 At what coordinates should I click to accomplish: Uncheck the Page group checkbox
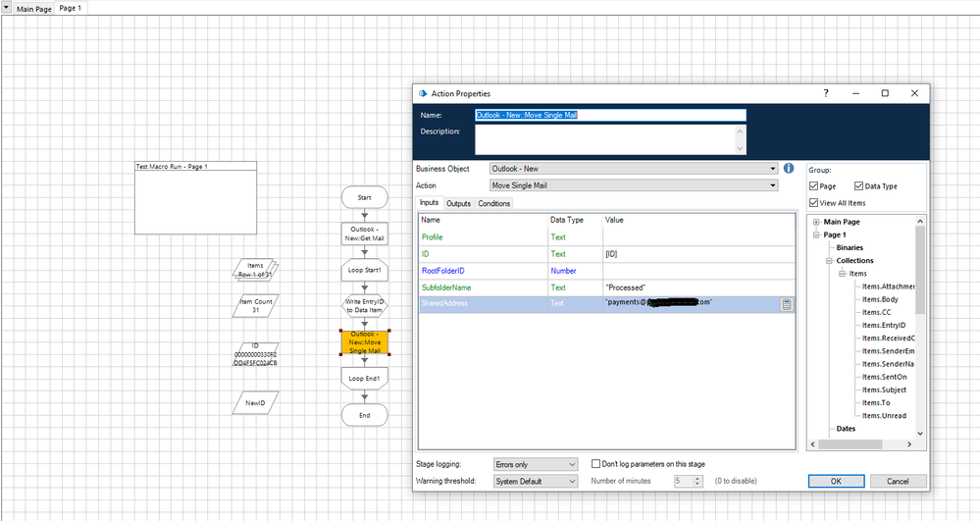(815, 186)
